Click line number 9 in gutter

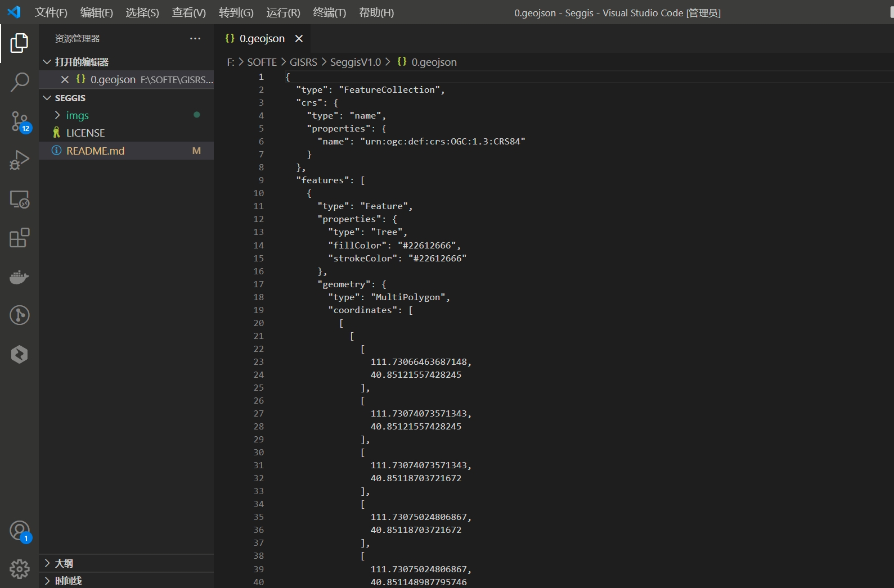(261, 180)
